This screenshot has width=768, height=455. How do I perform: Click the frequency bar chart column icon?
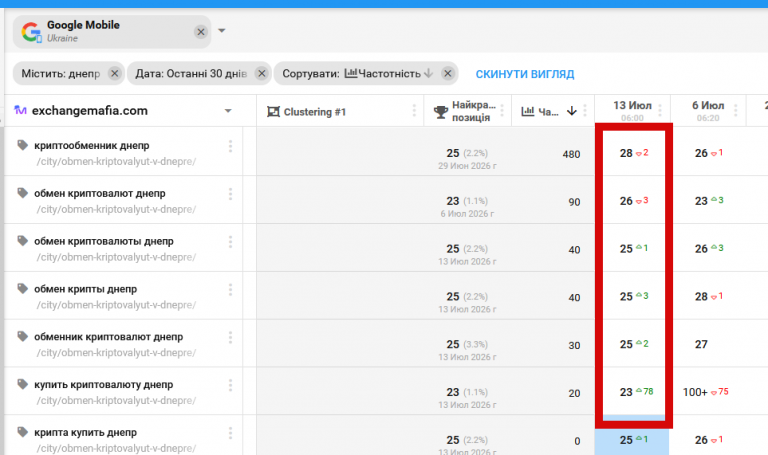[528, 111]
